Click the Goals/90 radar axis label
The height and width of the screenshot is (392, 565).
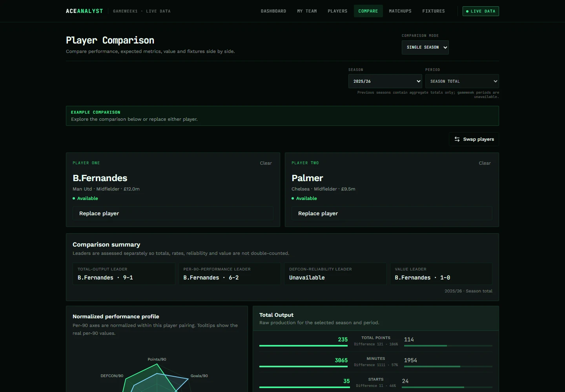click(199, 376)
